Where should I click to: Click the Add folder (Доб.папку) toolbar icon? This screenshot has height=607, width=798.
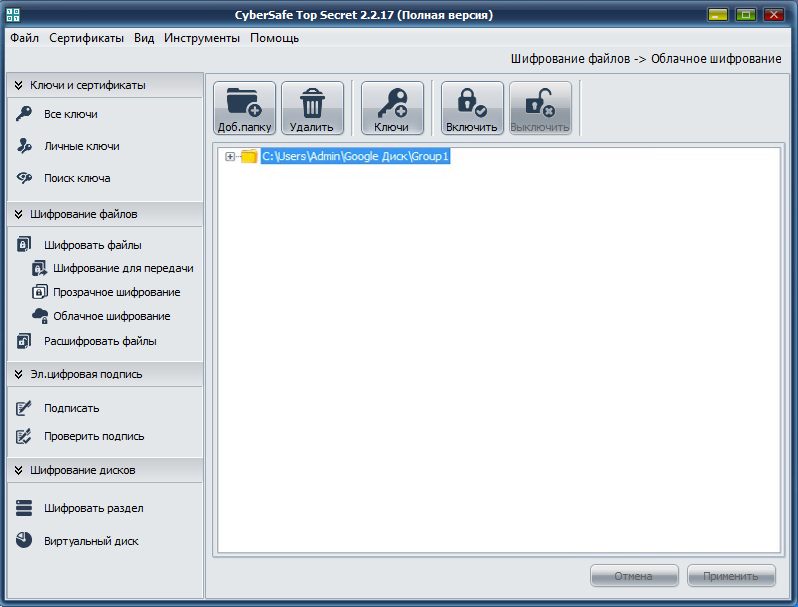[x=244, y=108]
